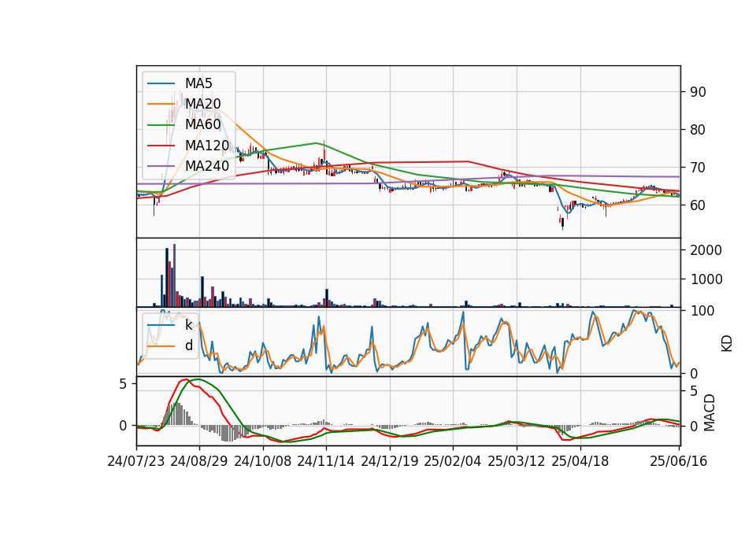Click the 24/11/14 date label
Screen dimensions: 756x543
[326, 461]
